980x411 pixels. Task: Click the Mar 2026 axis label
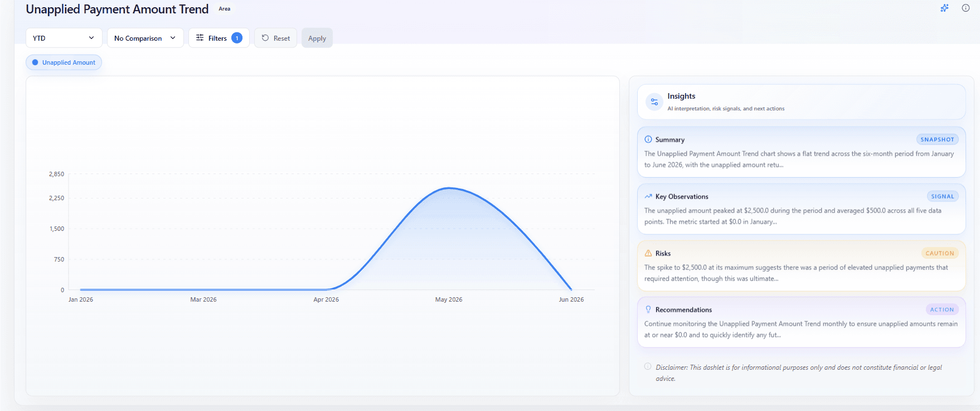203,299
